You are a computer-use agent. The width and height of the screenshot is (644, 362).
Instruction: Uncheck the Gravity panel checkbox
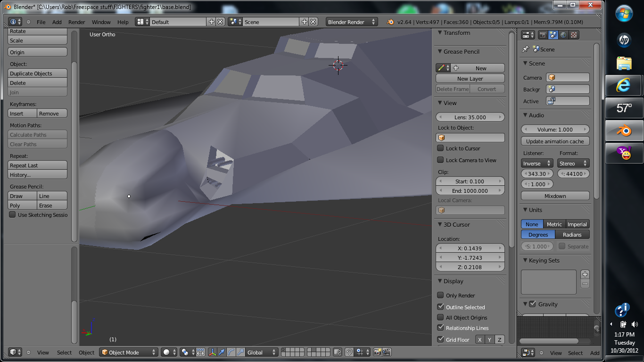coord(532,304)
